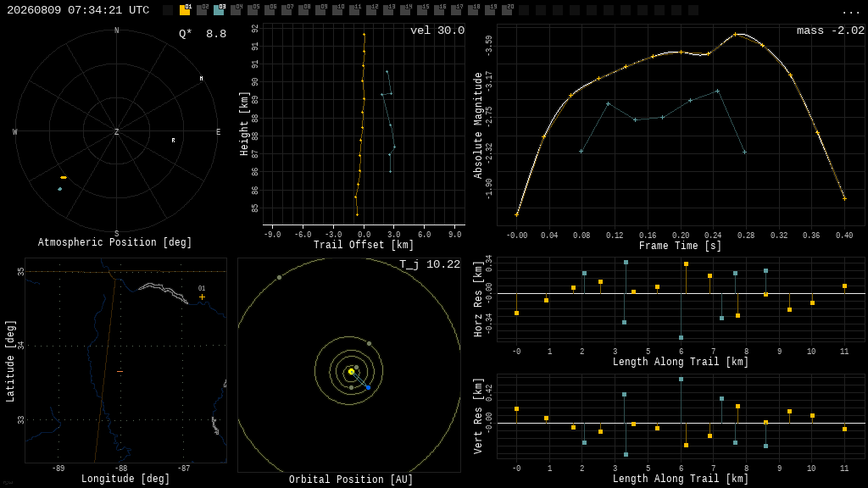Toggle the teal station 03 indicator
This screenshot has height=488, width=868.
pyautogui.click(x=220, y=10)
